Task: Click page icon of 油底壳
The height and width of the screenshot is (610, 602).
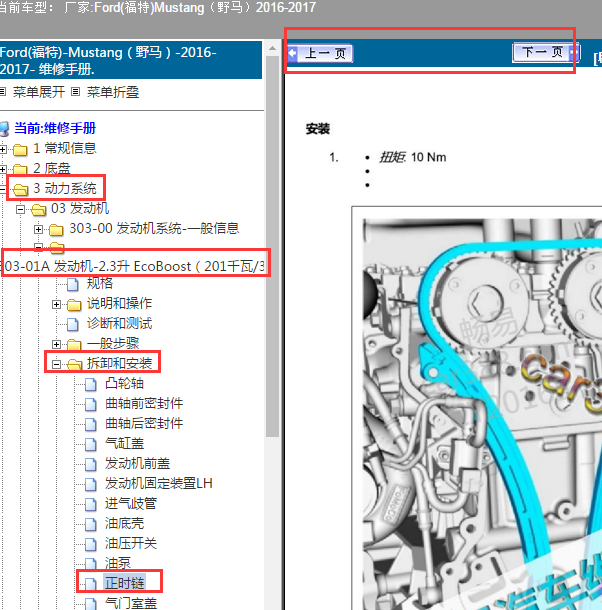Action: click(x=91, y=524)
